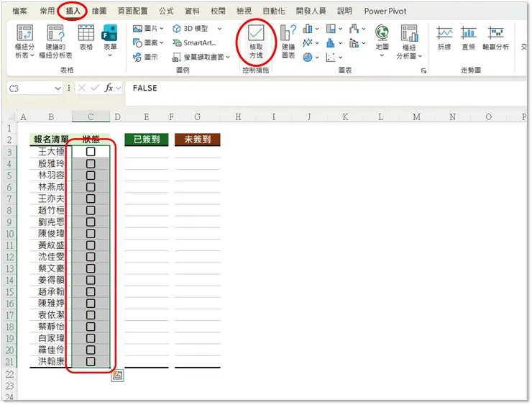Open Shapes (圖案) gallery
This screenshot has width=532, height=405.
click(x=145, y=42)
